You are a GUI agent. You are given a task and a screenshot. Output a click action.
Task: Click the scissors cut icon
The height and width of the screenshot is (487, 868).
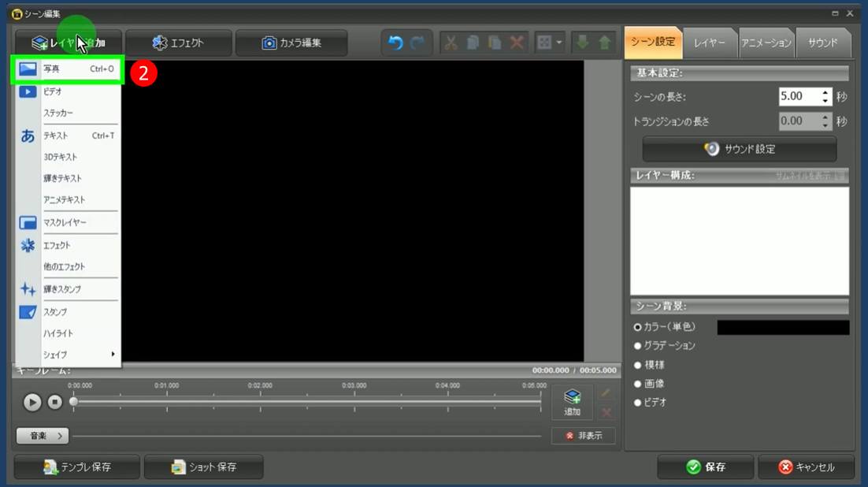tap(451, 43)
